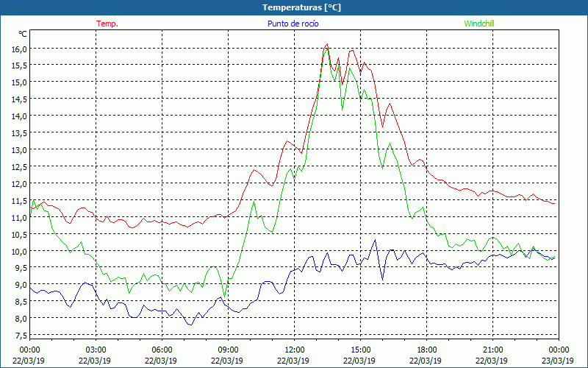Click the blue Punto de rocío legend label

(293, 24)
